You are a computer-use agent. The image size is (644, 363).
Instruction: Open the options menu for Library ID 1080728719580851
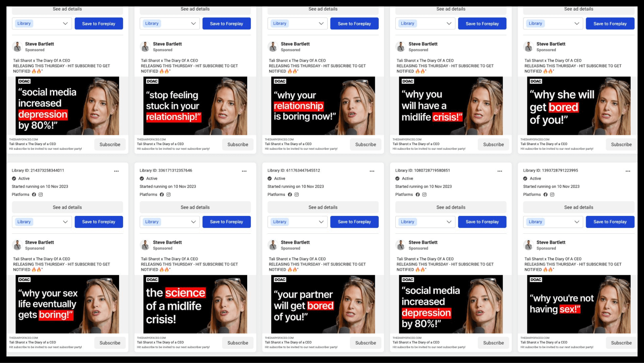tap(500, 171)
